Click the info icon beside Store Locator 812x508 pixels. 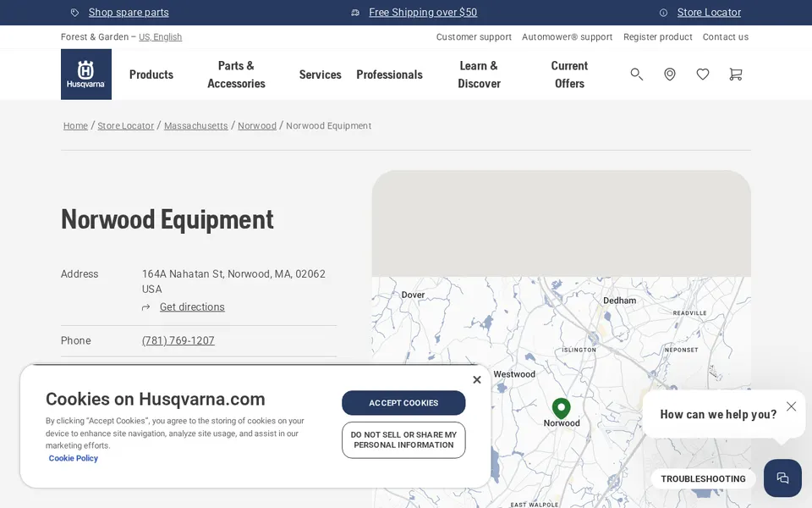pyautogui.click(x=663, y=13)
